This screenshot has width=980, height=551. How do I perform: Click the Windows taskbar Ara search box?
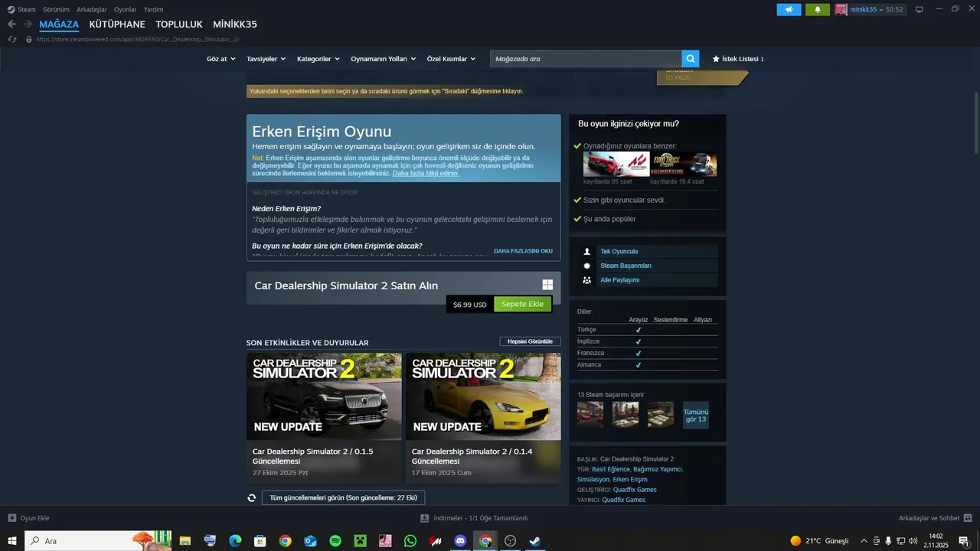click(98, 541)
